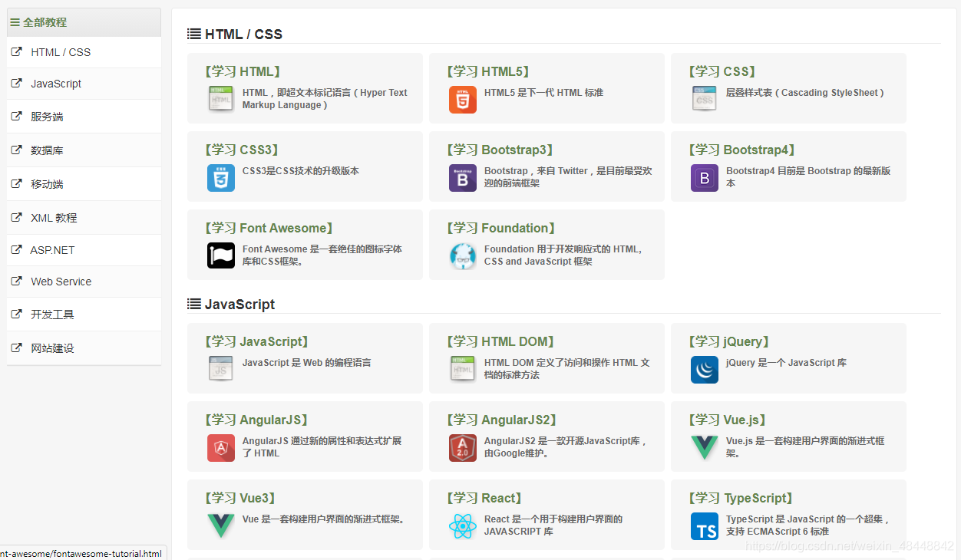Image resolution: width=961 pixels, height=560 pixels.
Task: Click the Bootstrap4 purple B icon
Action: pos(705,178)
